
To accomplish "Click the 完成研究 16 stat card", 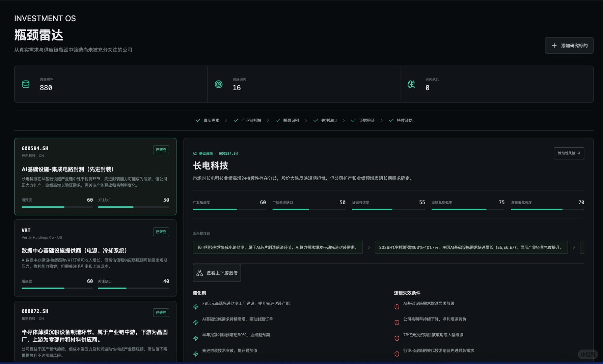I will point(304,84).
